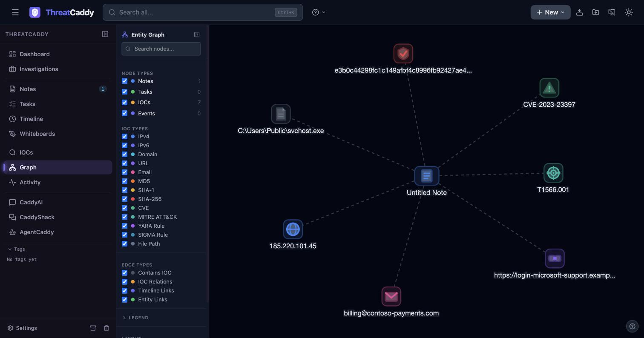Image resolution: width=644 pixels, height=338 pixels.
Task: Select the CVE-2023-23397 warning node
Action: point(549,88)
